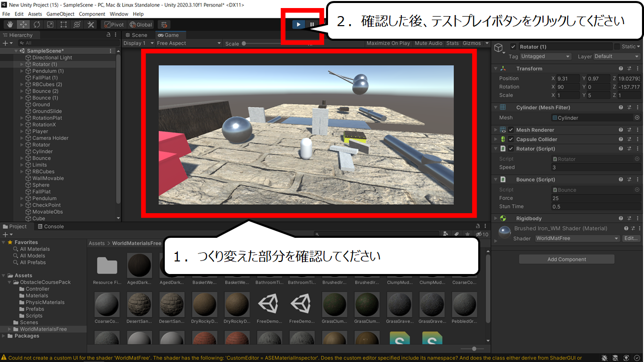Toggle Global handle rotation
The image size is (644, 362).
[141, 24]
